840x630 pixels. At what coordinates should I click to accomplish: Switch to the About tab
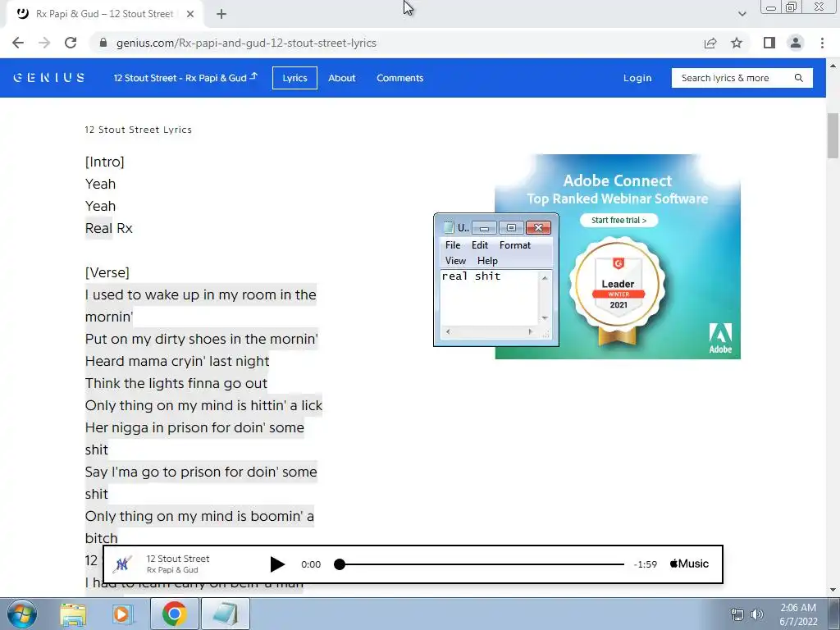[x=342, y=78]
